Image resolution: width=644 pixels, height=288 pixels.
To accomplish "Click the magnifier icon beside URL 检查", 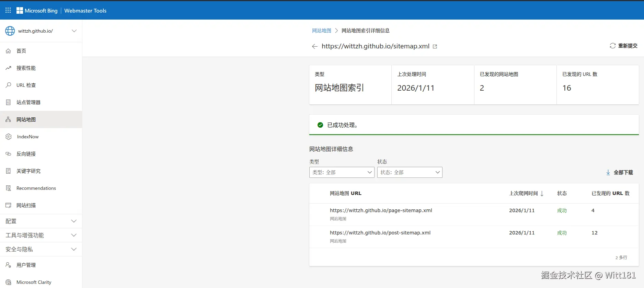I will (x=8, y=85).
